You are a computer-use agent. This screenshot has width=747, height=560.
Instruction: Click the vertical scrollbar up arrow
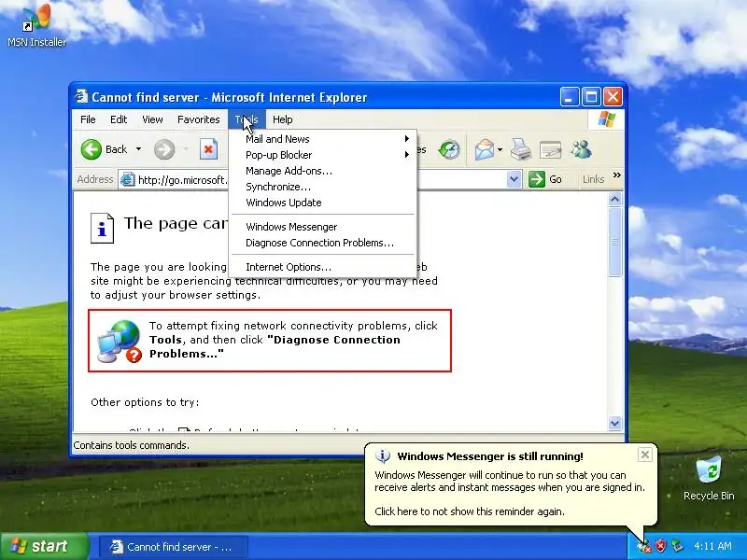[x=615, y=199]
